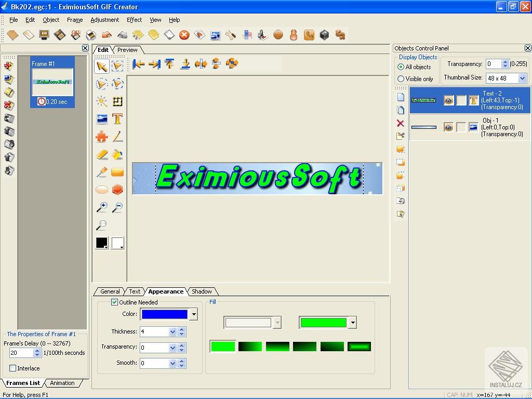Delete the selected object using the red X
Viewport: 532px width, 399px height.
[400, 123]
